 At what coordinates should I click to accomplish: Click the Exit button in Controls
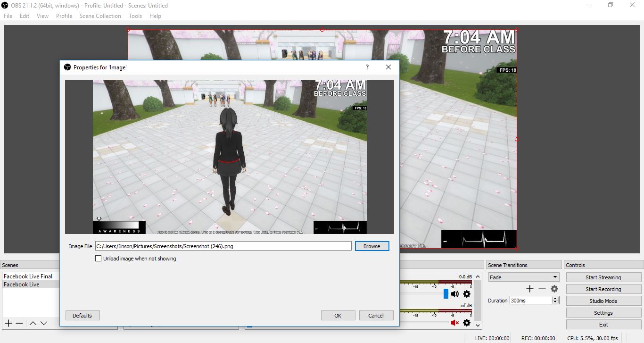tap(603, 325)
